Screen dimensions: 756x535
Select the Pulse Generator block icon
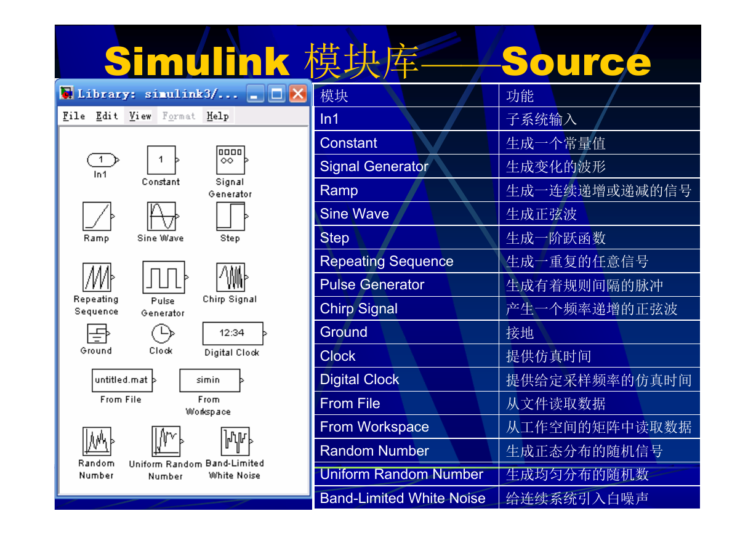(x=164, y=278)
